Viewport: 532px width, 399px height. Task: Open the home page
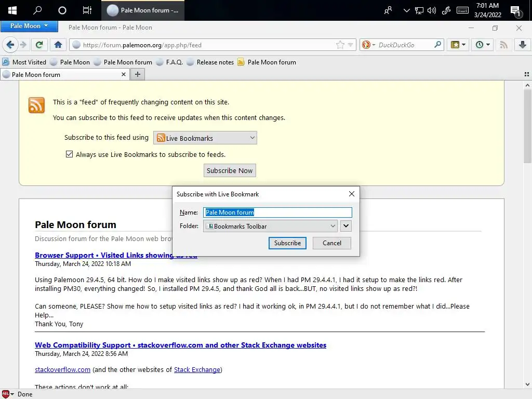coord(58,45)
